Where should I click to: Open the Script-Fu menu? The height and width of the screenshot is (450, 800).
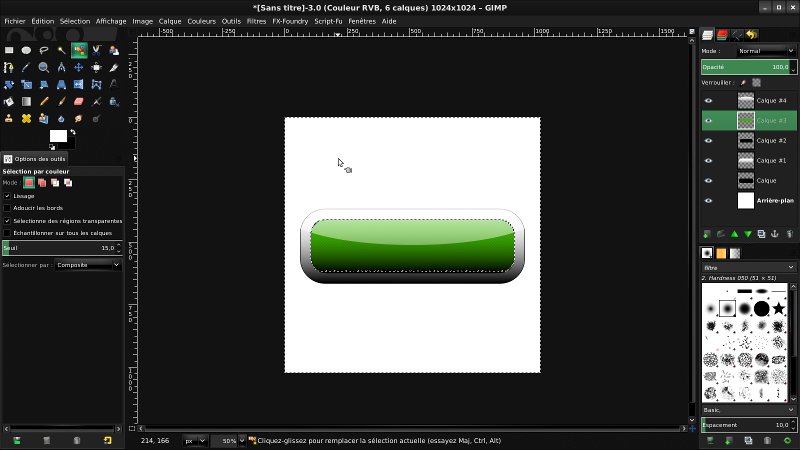[x=328, y=21]
